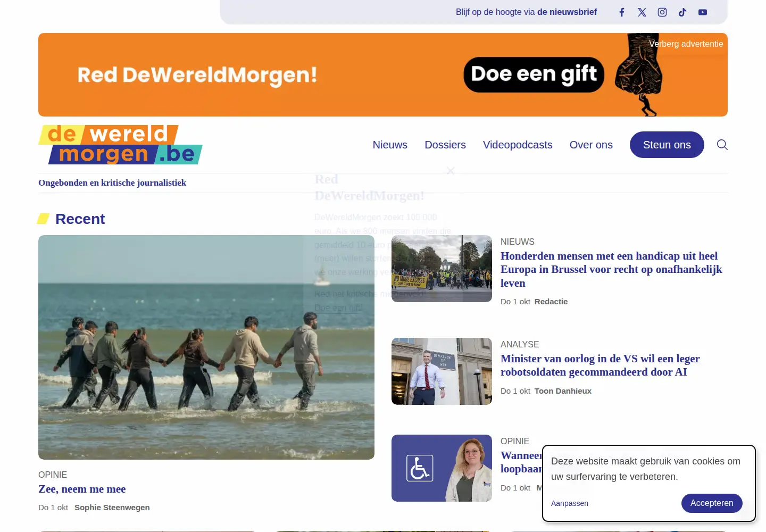Click the Recent section heading
This screenshot has width=766, height=532.
coord(80,219)
